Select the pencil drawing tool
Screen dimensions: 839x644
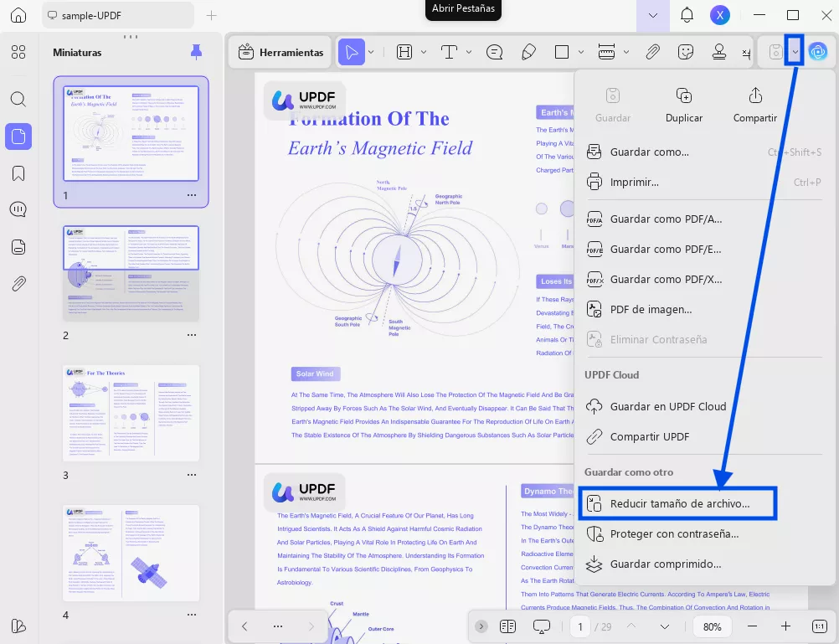pyautogui.click(x=528, y=52)
